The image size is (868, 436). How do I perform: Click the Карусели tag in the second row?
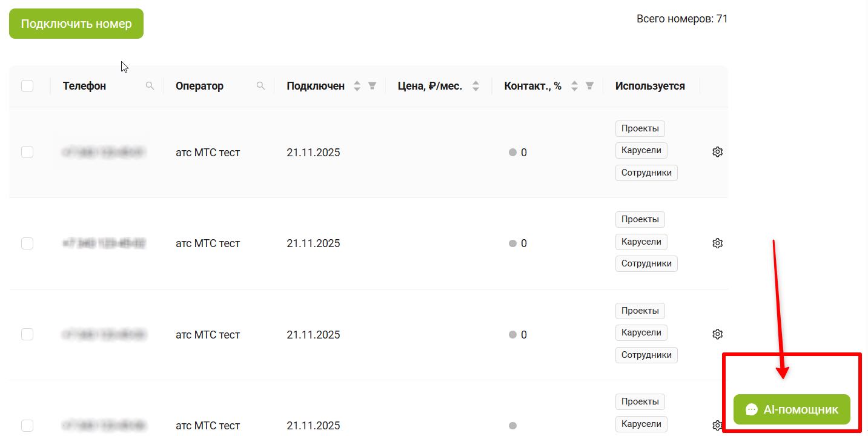[x=641, y=242]
